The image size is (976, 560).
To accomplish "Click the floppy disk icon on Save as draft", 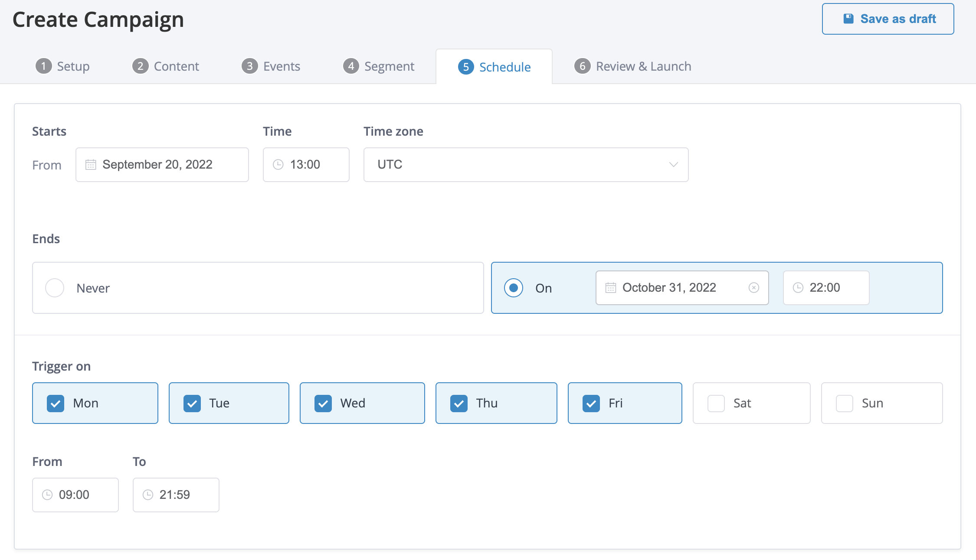I will click(848, 19).
